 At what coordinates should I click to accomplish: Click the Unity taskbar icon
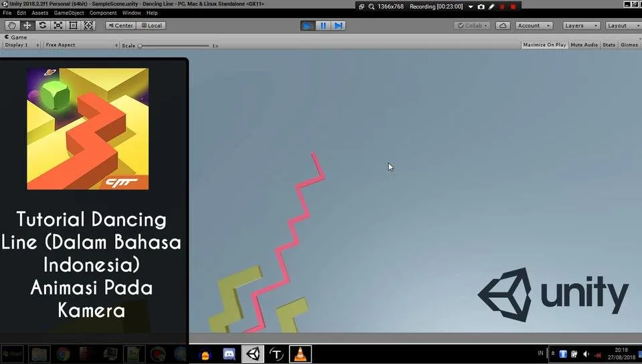(x=253, y=354)
